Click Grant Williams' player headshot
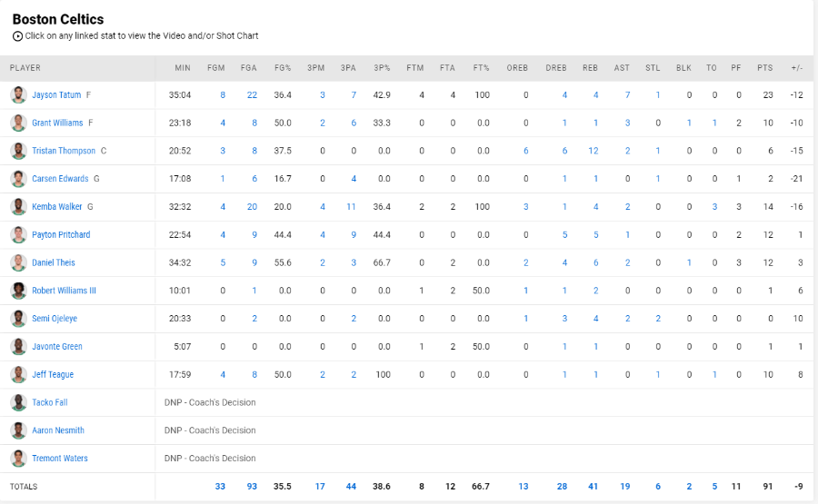 pos(19,123)
